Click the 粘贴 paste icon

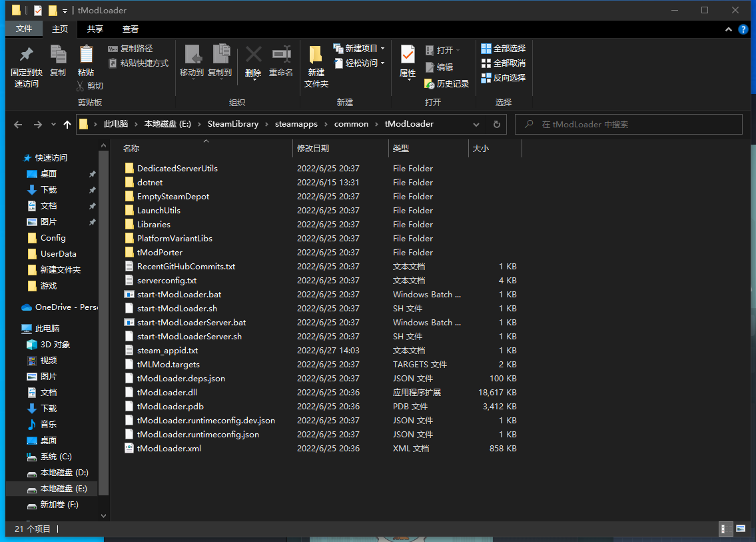(86, 55)
